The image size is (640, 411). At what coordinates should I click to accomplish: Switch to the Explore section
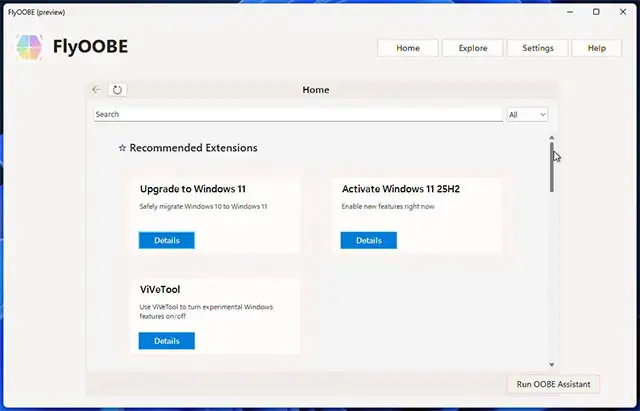click(473, 48)
